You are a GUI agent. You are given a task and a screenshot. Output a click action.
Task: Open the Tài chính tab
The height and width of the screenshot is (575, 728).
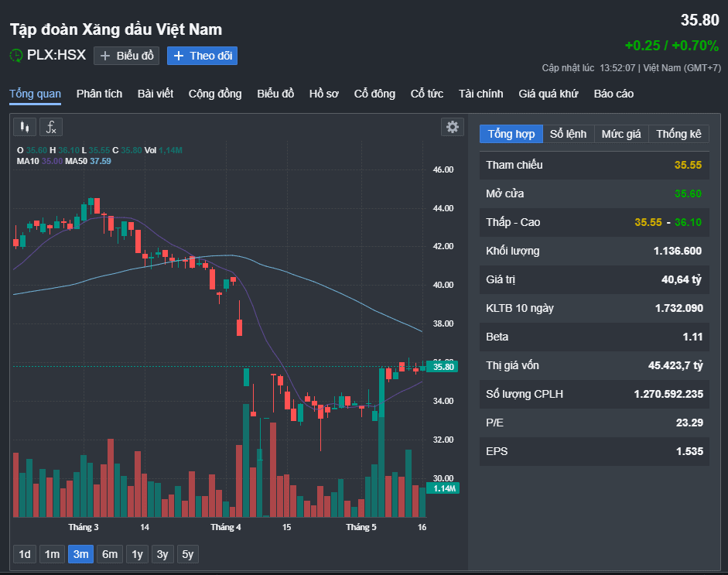(481, 94)
